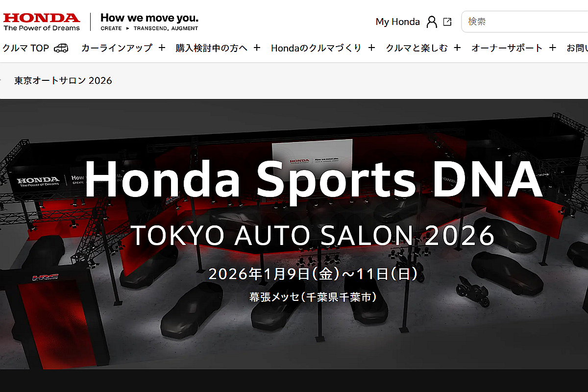Expand the クルマと楽しむ plus icon
Screen dimensions: 588x392
point(458,48)
